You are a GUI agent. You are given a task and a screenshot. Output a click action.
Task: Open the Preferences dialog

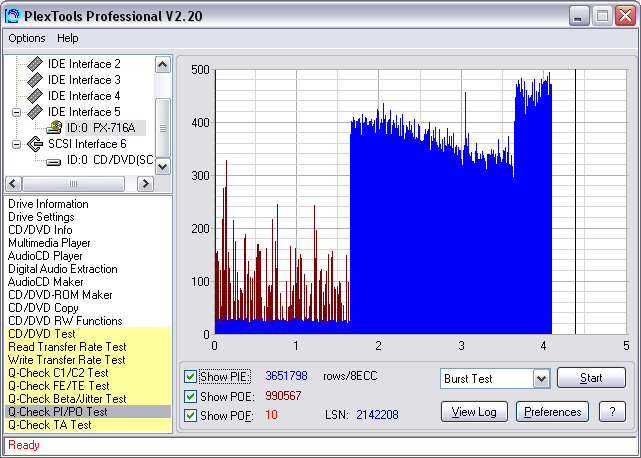(x=552, y=411)
